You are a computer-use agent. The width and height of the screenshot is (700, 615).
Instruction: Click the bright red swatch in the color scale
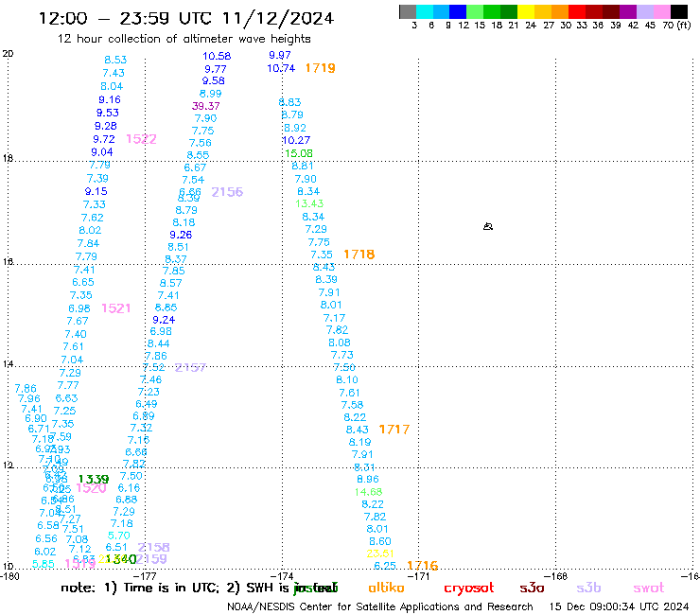[x=576, y=11]
